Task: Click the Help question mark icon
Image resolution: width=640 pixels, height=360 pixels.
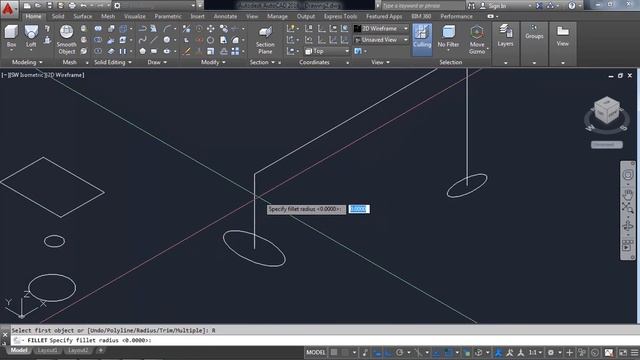Action: pos(572,6)
